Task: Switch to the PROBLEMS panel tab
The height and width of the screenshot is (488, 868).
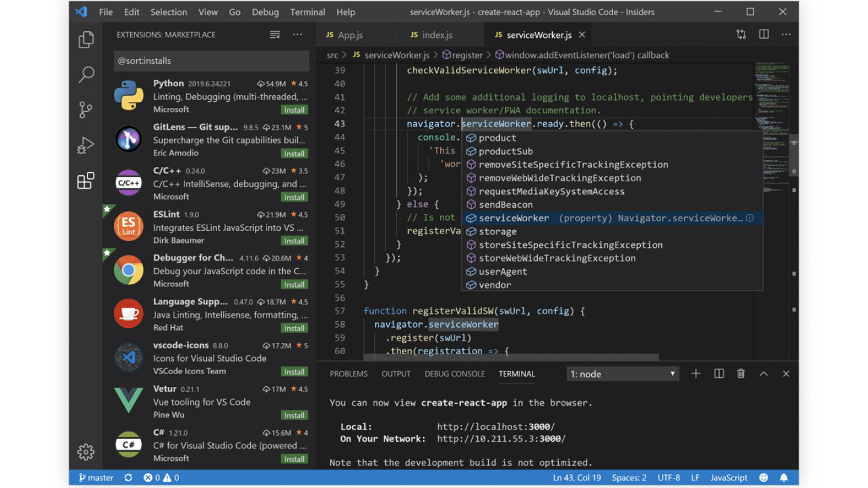Action: pos(348,374)
